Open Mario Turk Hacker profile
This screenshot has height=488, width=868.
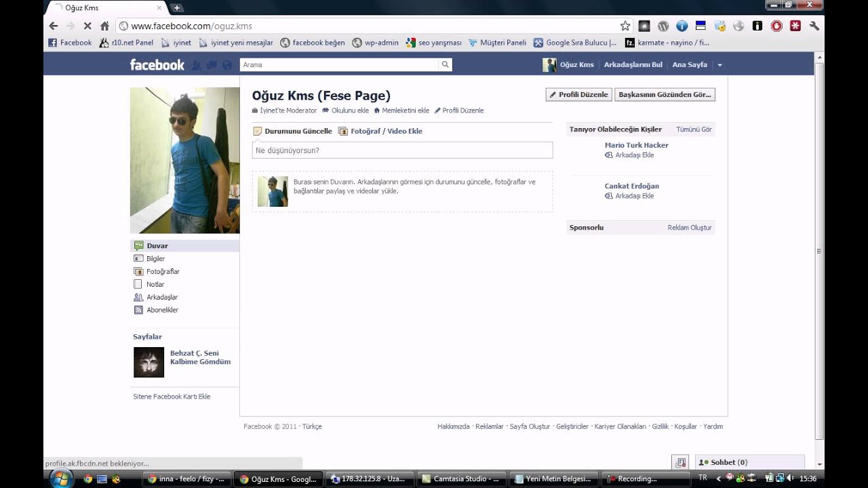[x=637, y=145]
